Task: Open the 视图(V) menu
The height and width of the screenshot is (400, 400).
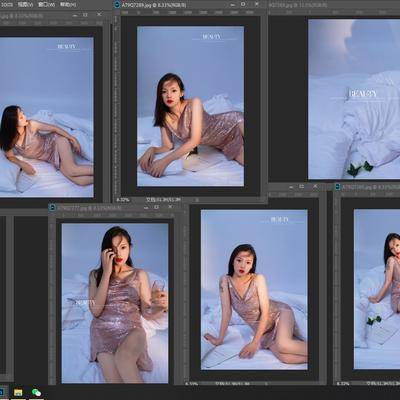Action: point(25,4)
